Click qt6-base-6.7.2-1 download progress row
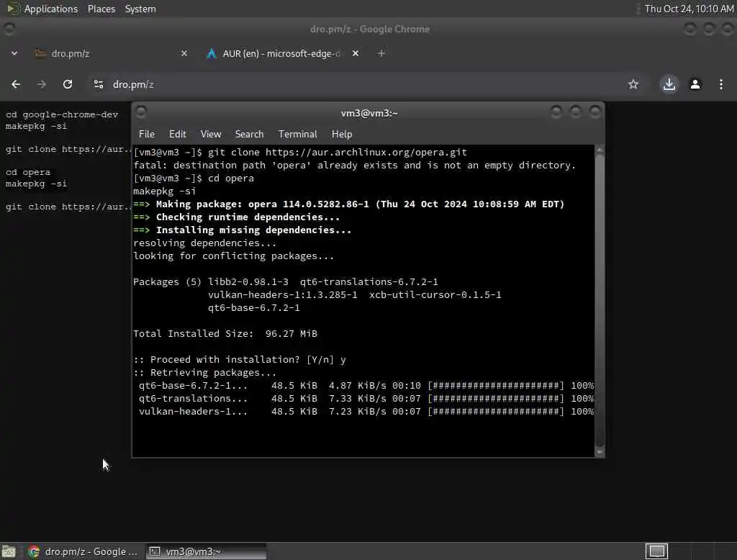The image size is (737, 560). [366, 386]
